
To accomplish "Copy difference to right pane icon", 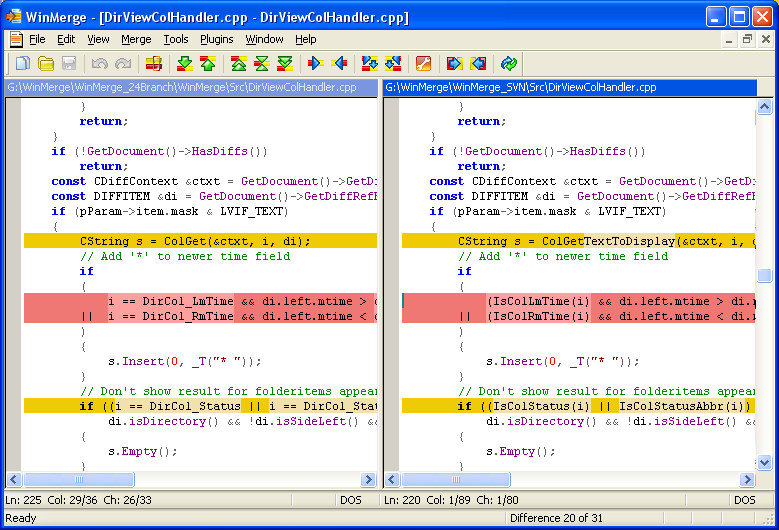I will [x=316, y=64].
